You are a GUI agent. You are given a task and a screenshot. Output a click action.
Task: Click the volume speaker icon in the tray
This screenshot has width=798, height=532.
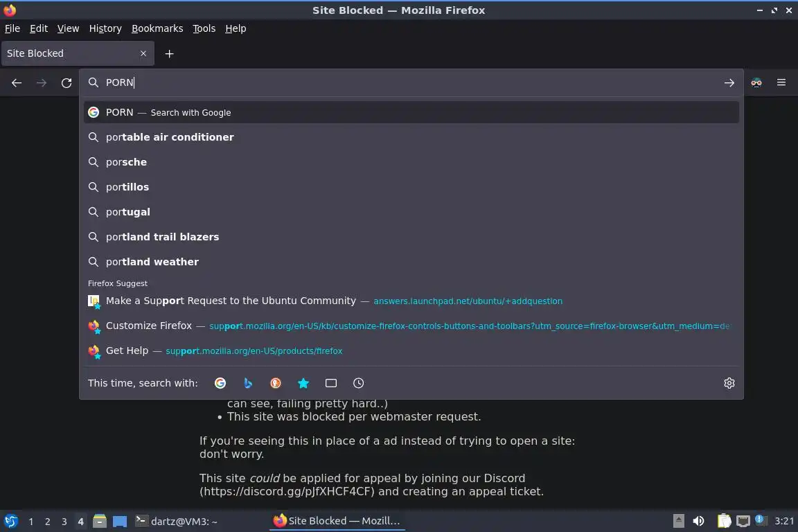pyautogui.click(x=698, y=521)
